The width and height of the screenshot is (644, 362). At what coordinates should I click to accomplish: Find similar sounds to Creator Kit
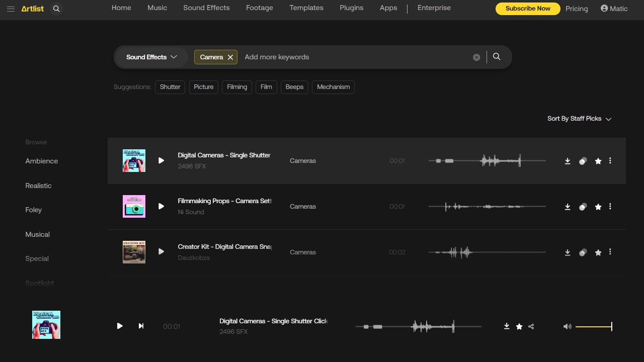click(583, 252)
